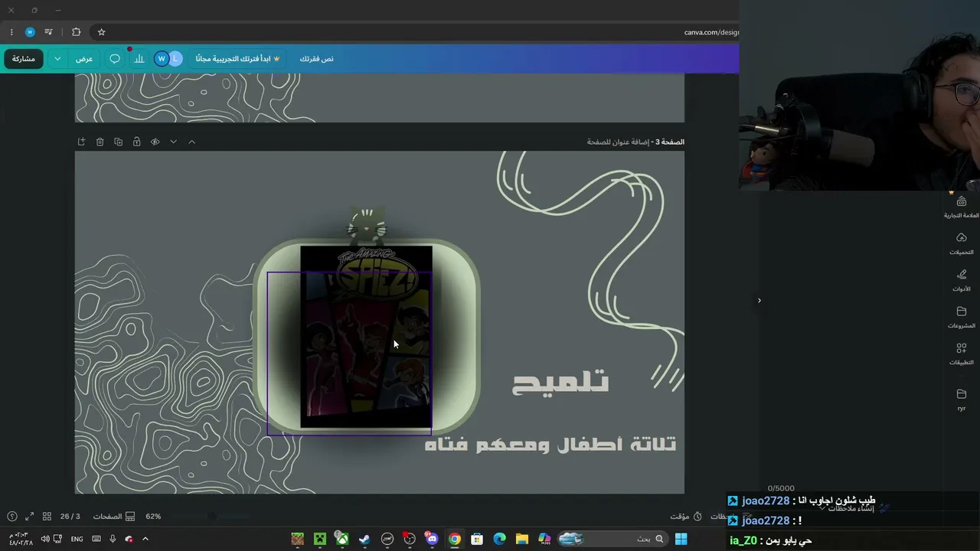Add a new page after page 3
Image resolution: width=980 pixels, height=551 pixels.
pos(82,142)
